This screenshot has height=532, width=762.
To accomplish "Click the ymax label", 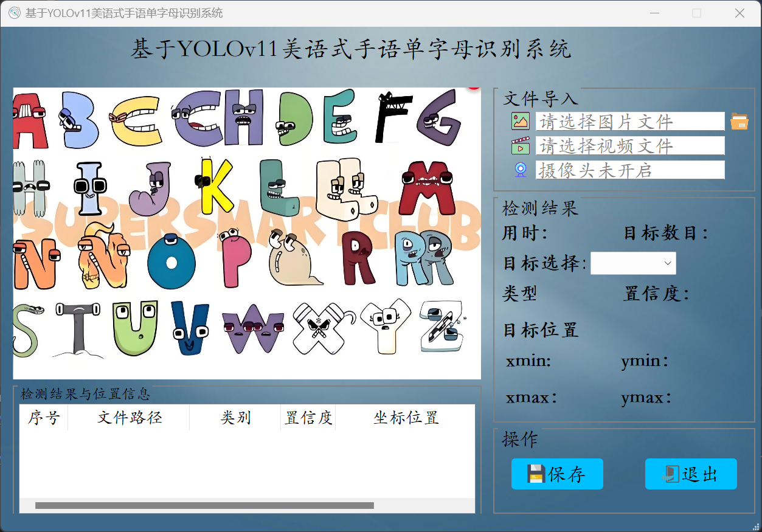I will coord(646,398).
